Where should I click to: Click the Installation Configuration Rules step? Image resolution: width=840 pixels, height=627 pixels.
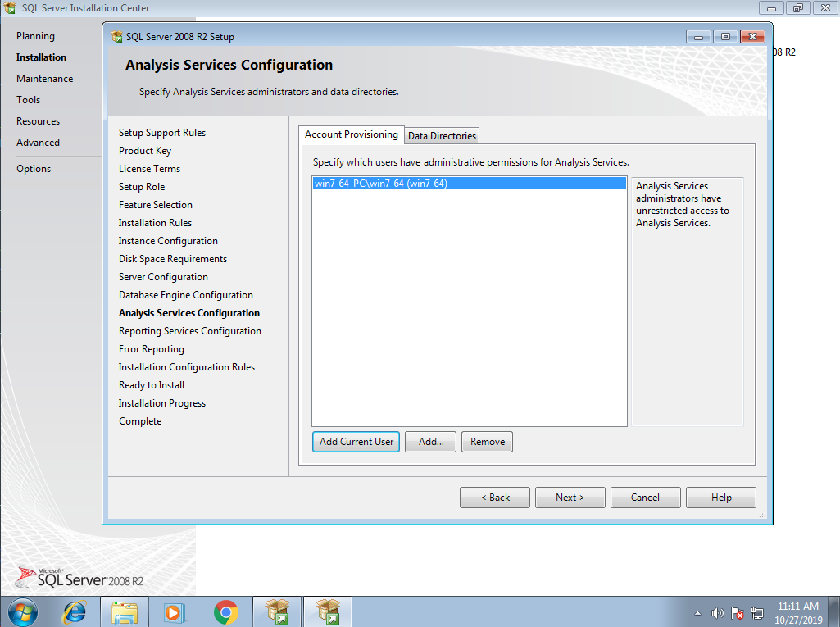[186, 368]
